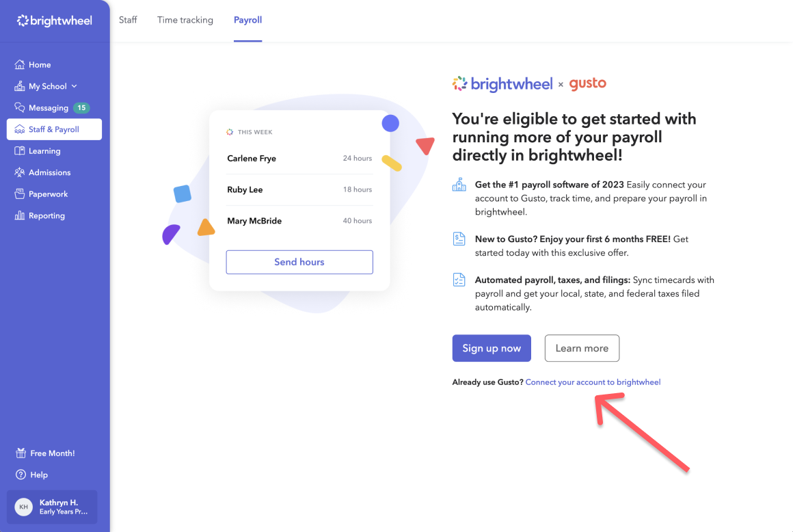
Task: Click the Learning book icon
Action: pyautogui.click(x=20, y=150)
